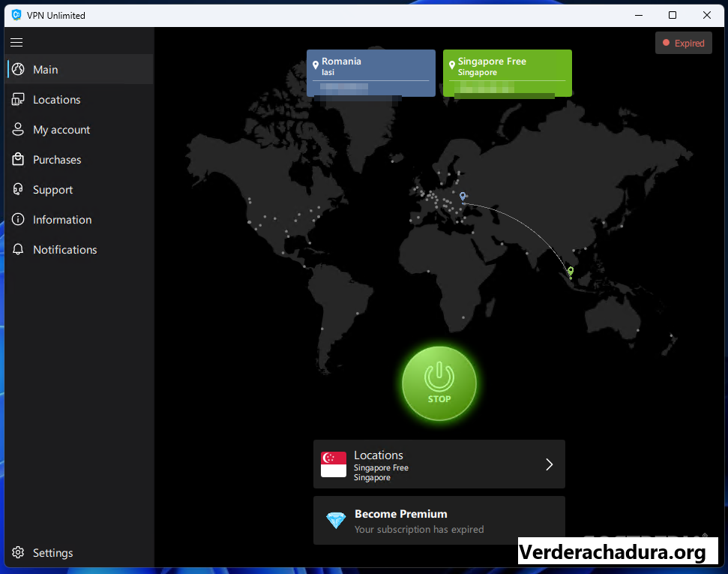The height and width of the screenshot is (574, 728).
Task: Open the Notifications bell icon
Action: (18, 249)
